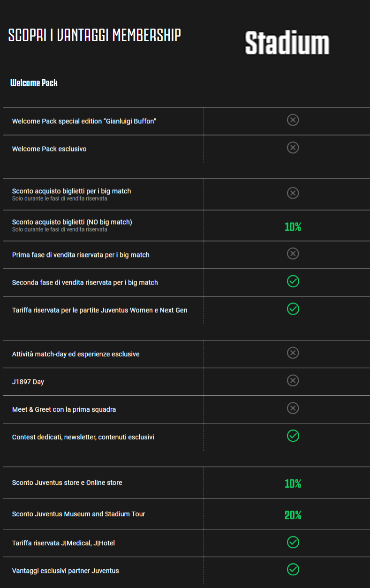Select the Stadium membership column header
Screen dimensions: 370x588
pyautogui.click(x=287, y=43)
